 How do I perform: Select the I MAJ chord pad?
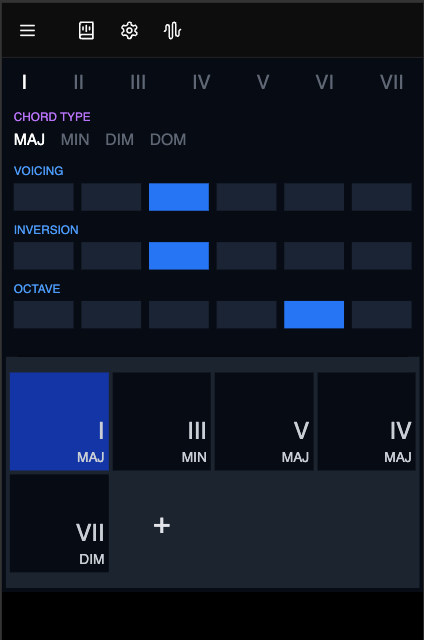(59, 421)
